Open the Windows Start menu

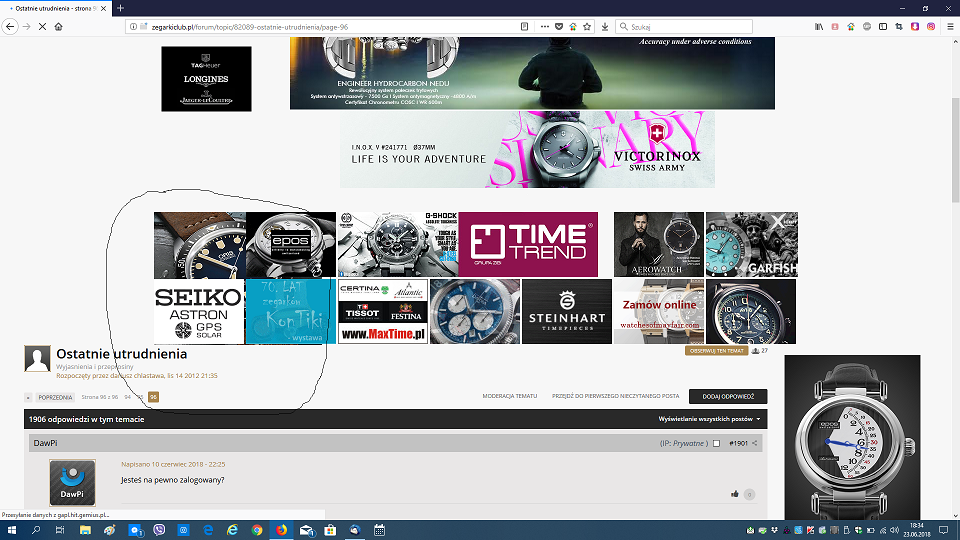11,530
